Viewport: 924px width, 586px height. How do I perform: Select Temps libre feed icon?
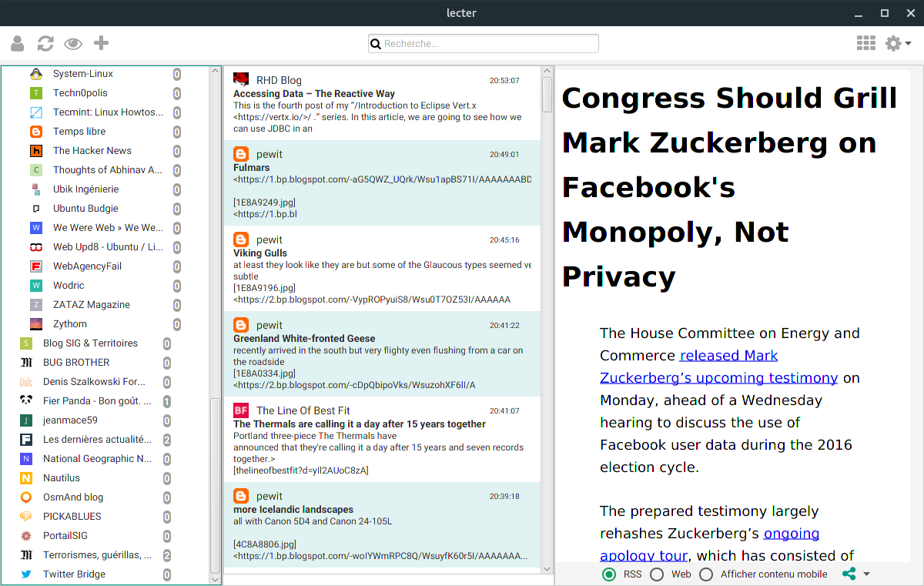point(35,132)
